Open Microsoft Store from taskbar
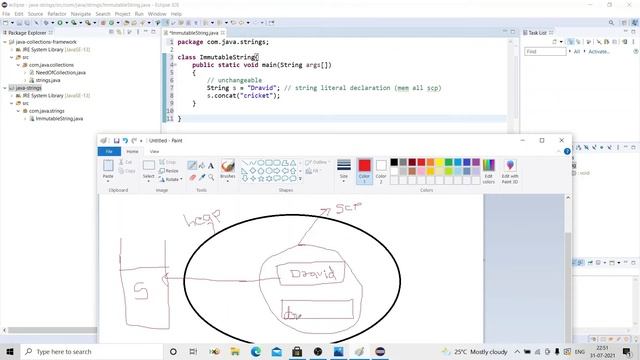This screenshot has height=360, width=640. [297, 351]
